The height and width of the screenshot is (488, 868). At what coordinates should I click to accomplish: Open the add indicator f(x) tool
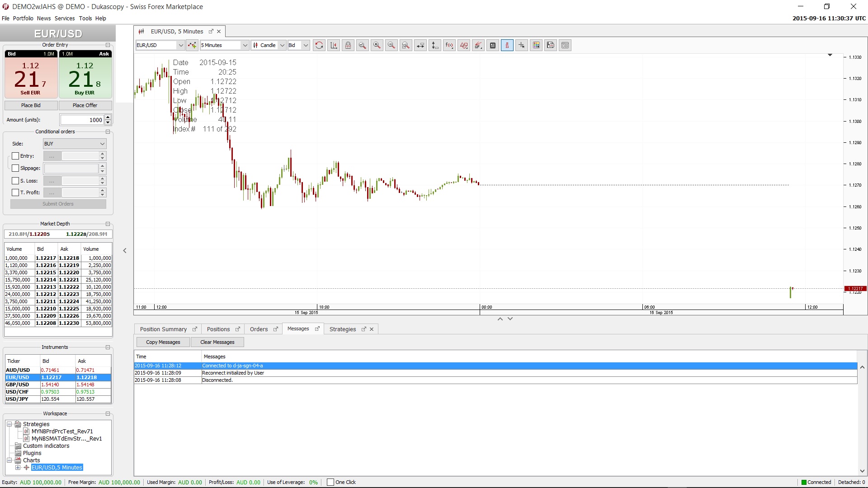coord(449,45)
